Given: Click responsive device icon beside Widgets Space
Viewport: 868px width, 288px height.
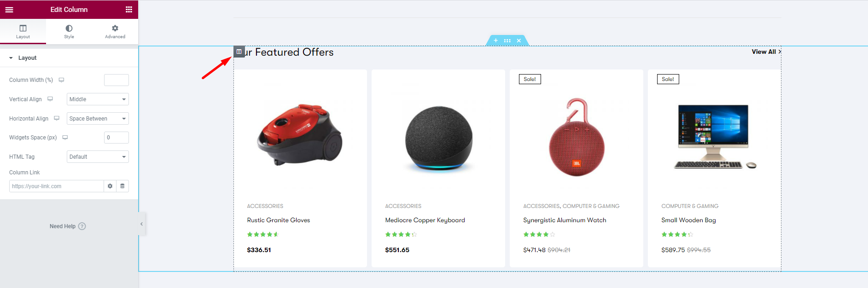Looking at the screenshot, I should click(65, 138).
